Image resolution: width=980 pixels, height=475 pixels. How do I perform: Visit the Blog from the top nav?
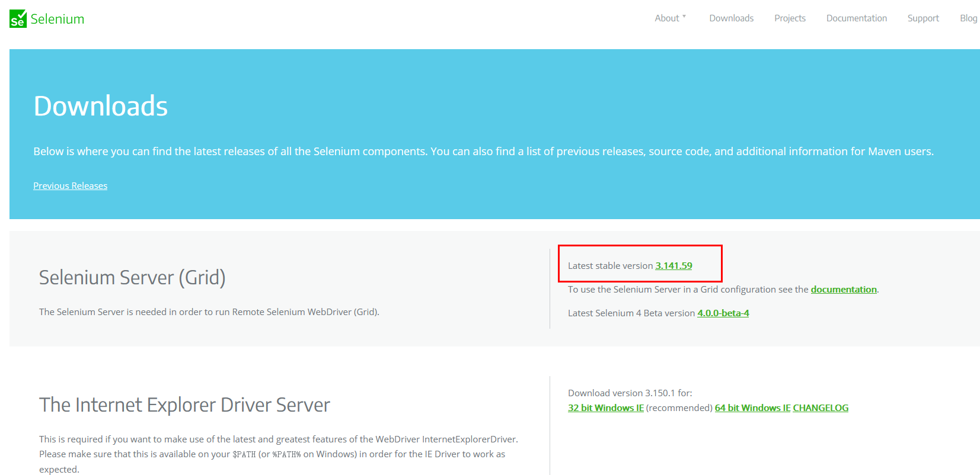pos(968,18)
